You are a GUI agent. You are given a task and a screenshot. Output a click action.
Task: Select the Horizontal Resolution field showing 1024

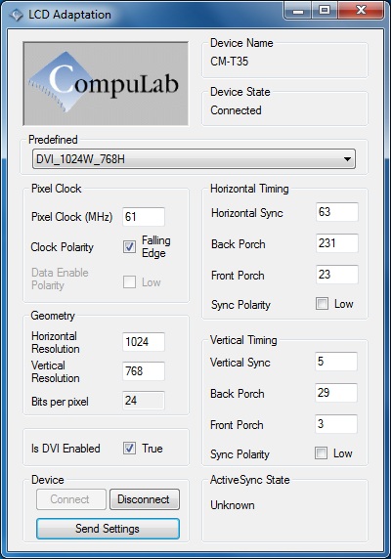point(144,342)
